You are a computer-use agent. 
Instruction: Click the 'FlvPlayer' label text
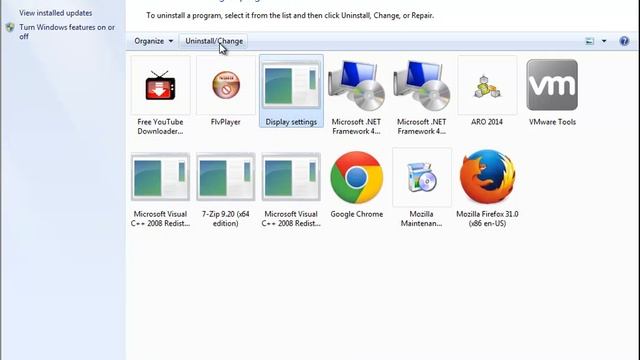pyautogui.click(x=226, y=122)
